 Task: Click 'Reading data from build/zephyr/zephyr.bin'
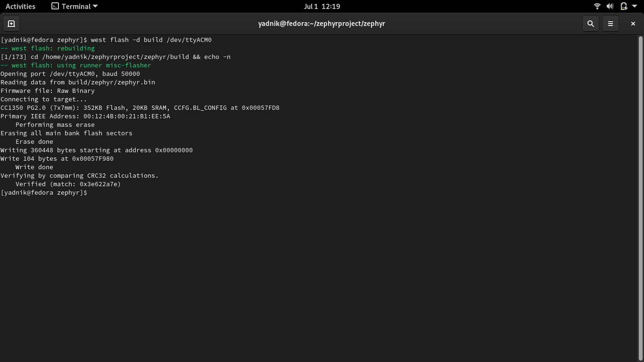tap(78, 82)
